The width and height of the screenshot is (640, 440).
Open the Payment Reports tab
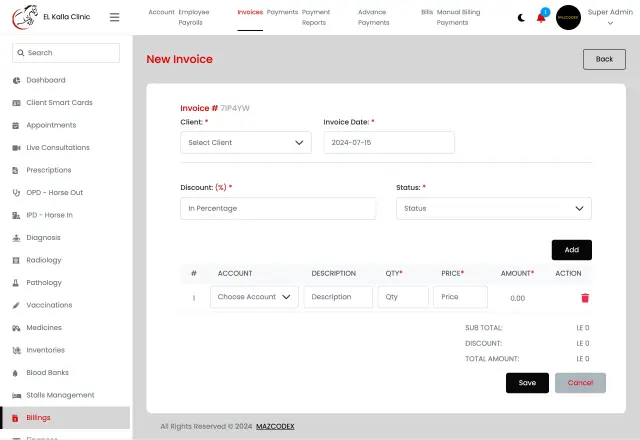coord(316,17)
